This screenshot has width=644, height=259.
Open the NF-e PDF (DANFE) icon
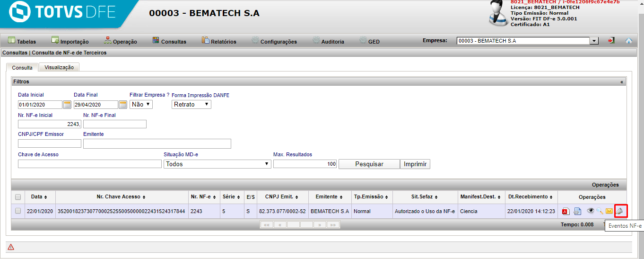click(x=566, y=211)
